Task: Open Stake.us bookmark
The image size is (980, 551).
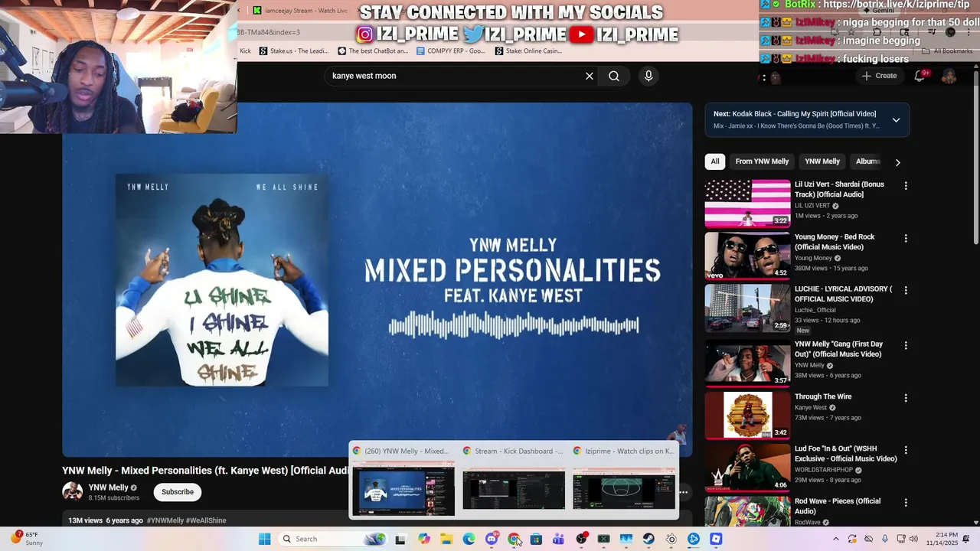Action: coord(294,51)
